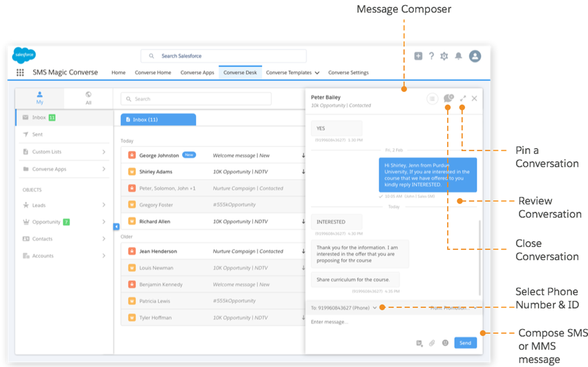Attach a file with the paperclip icon

(x=432, y=343)
